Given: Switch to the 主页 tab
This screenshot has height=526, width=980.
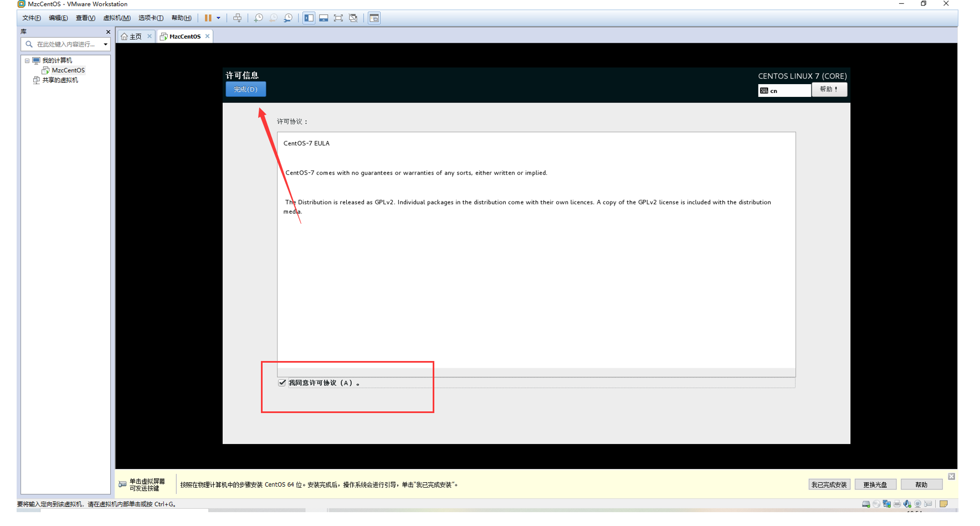Looking at the screenshot, I should tap(135, 37).
